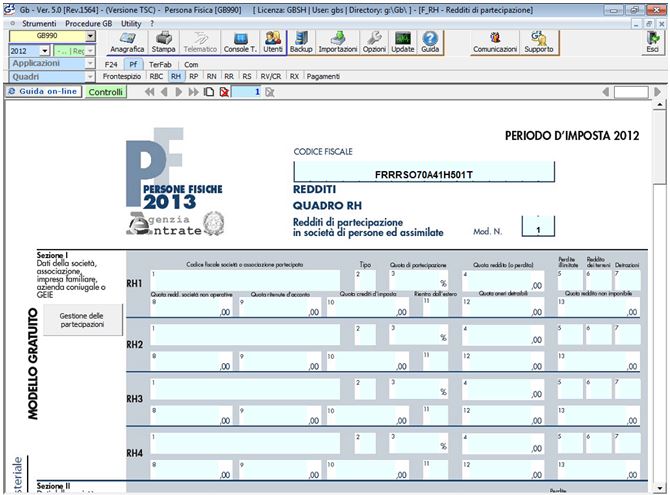Open the Frontespizio quadro tab
Viewport: 670px width, 495px height.
[x=122, y=77]
